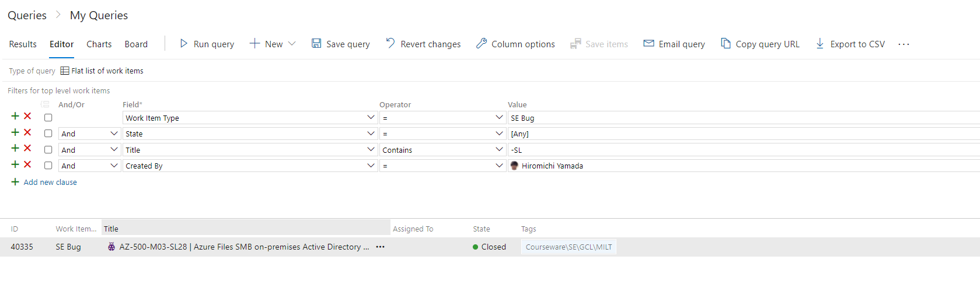
Task: Navigate to Queries breadcrumb link
Action: pos(27,16)
